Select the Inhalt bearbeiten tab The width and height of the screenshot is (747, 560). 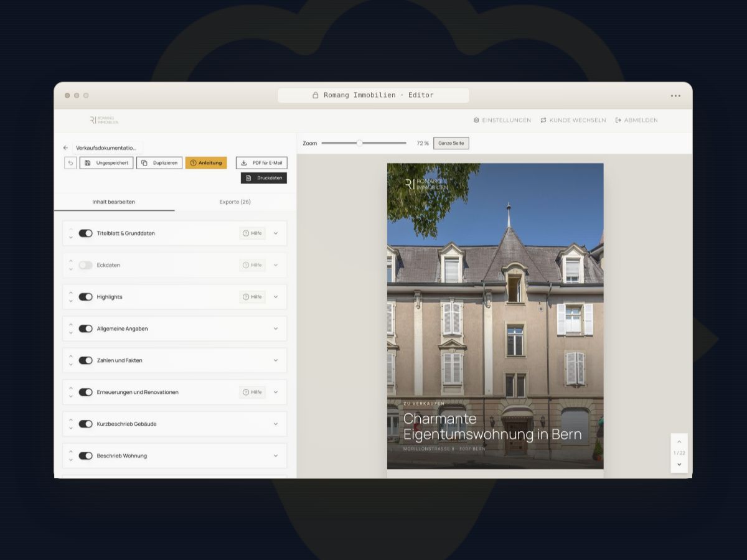pyautogui.click(x=114, y=202)
